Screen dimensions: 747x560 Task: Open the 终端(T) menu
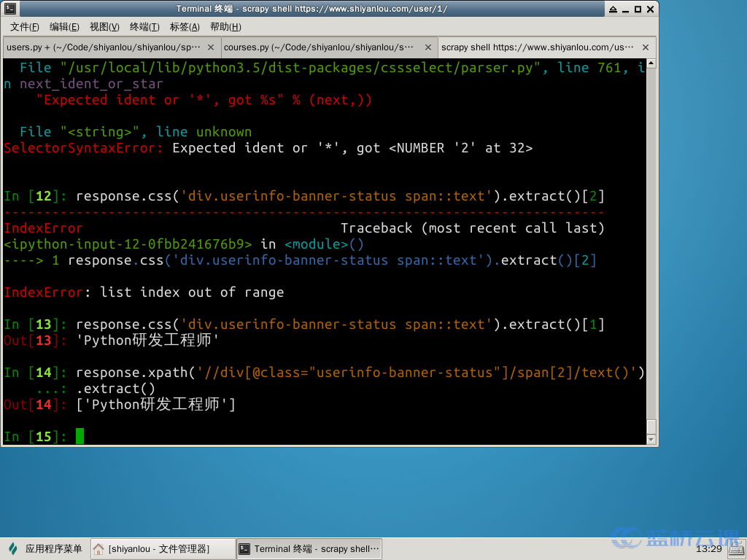point(144,27)
